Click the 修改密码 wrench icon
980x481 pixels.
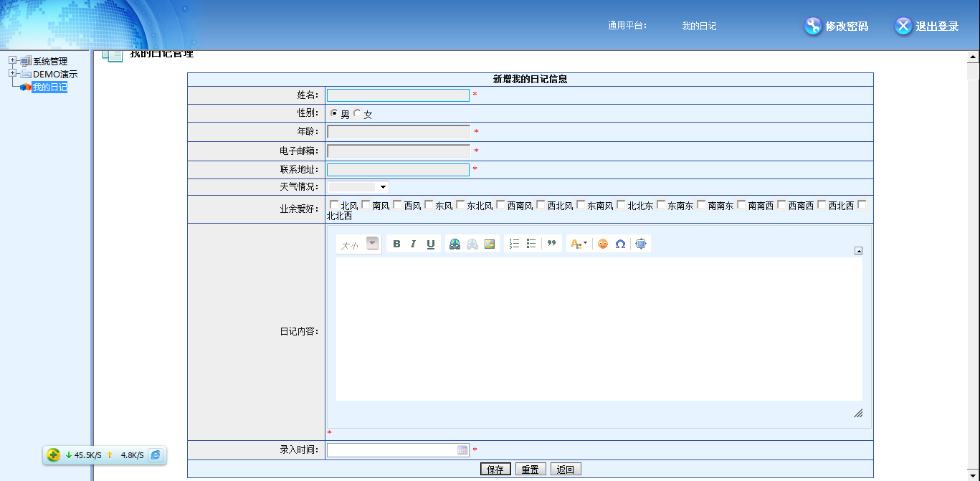(812, 26)
